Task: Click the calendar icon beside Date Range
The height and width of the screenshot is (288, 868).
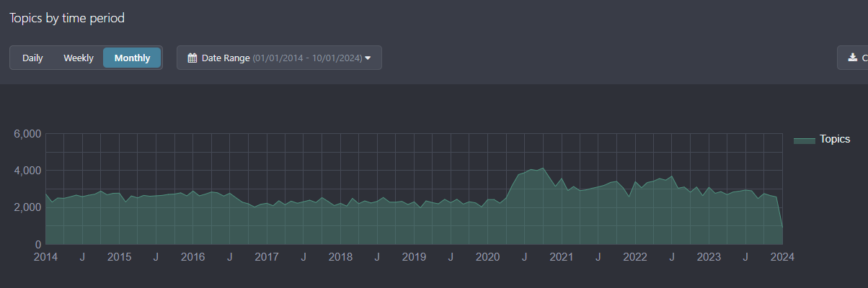Action: click(x=192, y=58)
